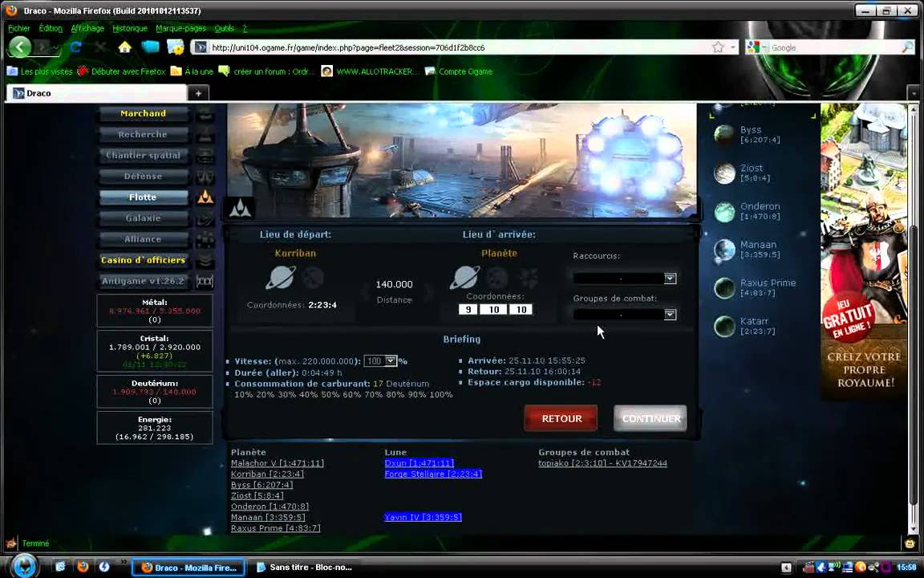
Task: Set speed to 100% shortcut
Action: [441, 395]
